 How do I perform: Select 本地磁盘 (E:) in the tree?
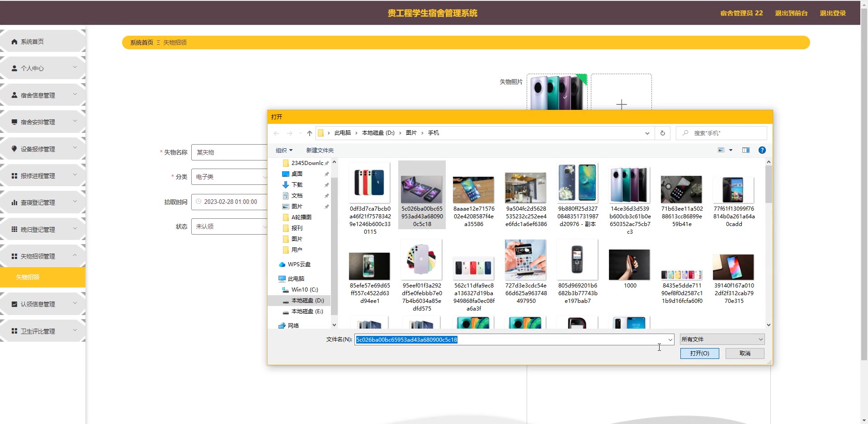307,311
